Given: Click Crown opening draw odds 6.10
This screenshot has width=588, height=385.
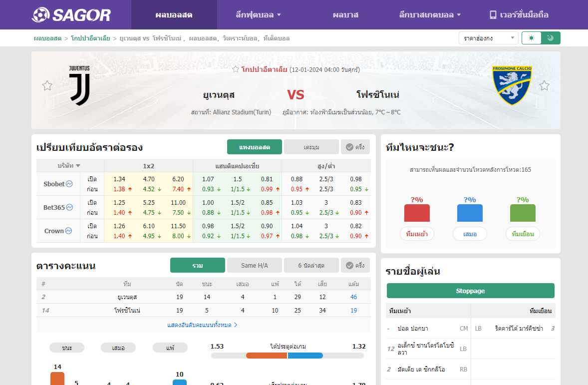Looking at the screenshot, I should click(x=149, y=226).
